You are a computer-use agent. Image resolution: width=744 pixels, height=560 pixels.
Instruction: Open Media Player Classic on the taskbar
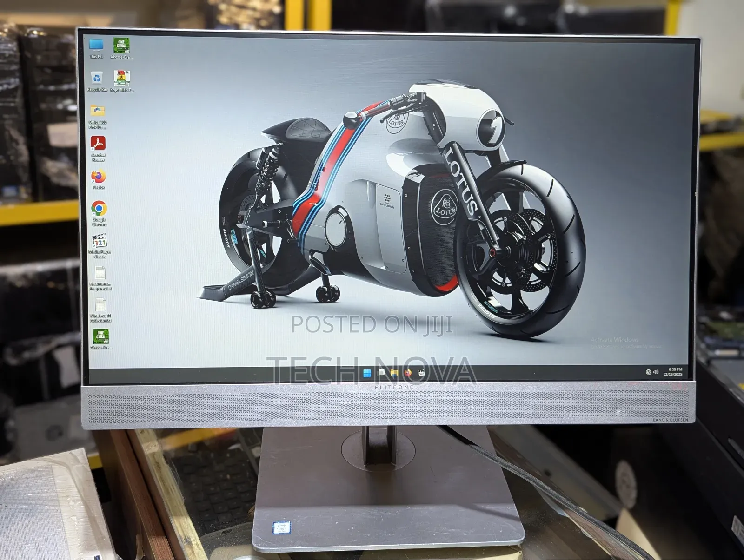coord(421,373)
